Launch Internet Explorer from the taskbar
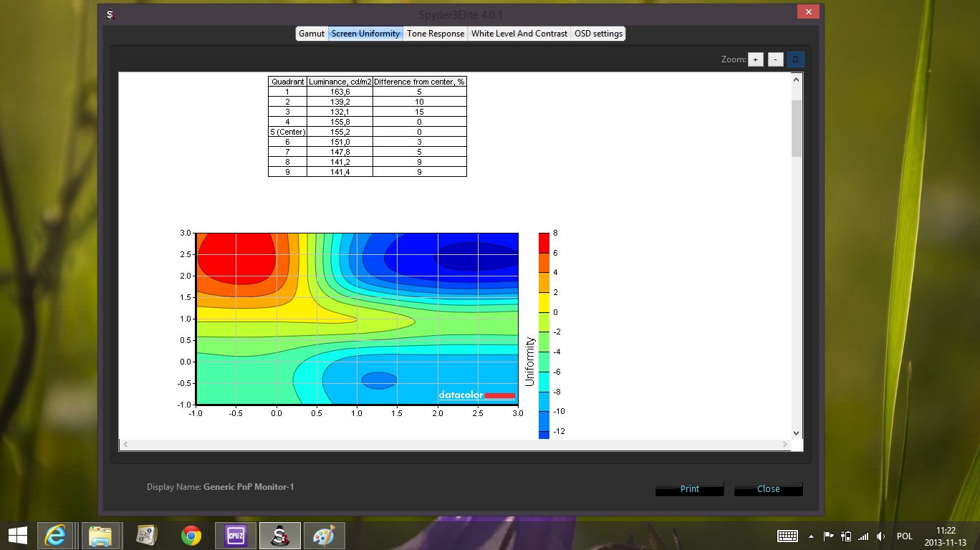This screenshot has height=550, width=980. [55, 536]
